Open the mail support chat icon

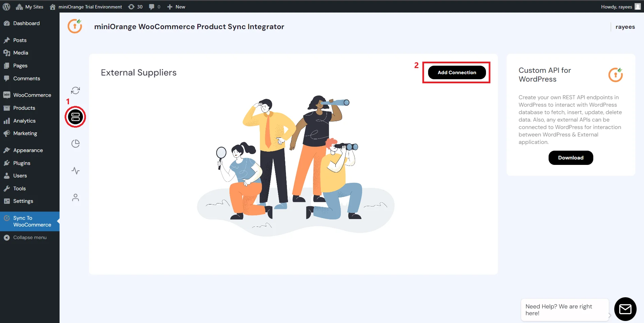(625, 309)
